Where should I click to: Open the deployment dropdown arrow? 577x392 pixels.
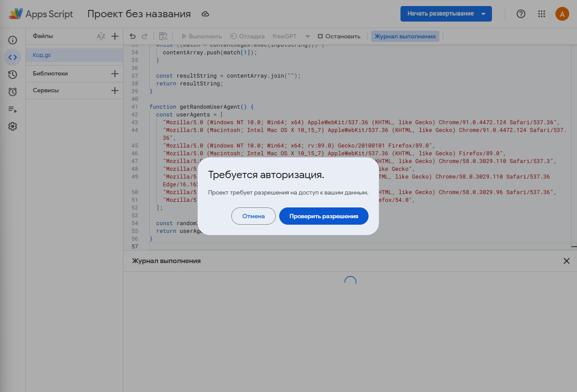(x=483, y=14)
